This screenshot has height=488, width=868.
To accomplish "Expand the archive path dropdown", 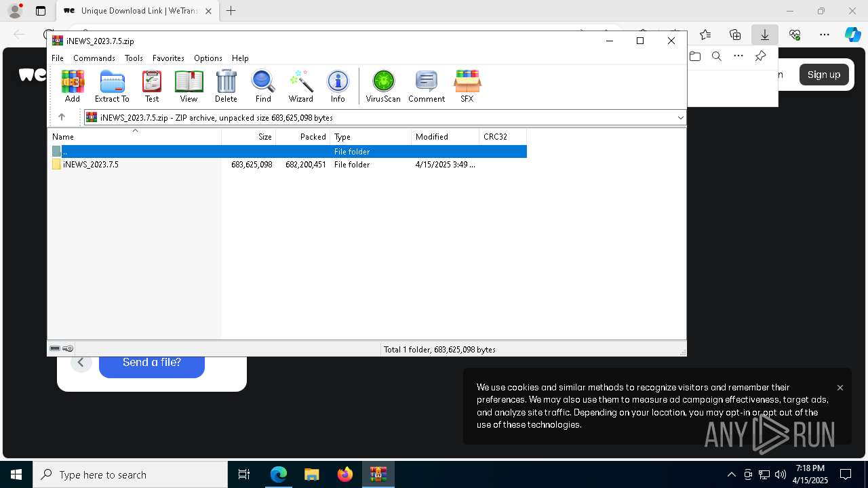I will (680, 117).
